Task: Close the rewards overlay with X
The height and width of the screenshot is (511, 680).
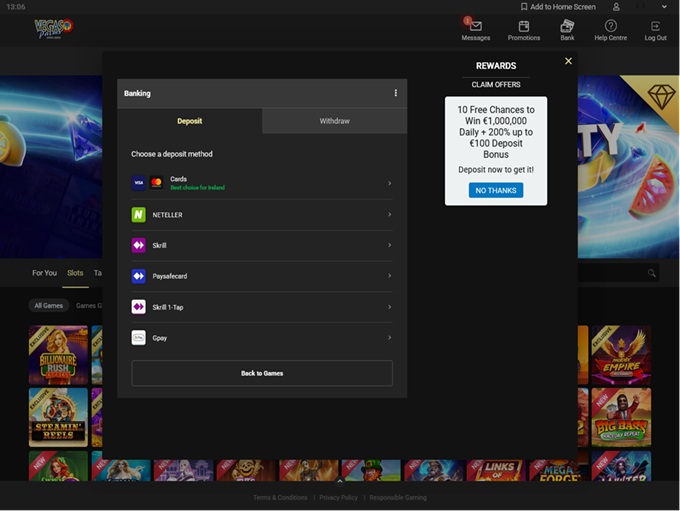Action: click(568, 61)
